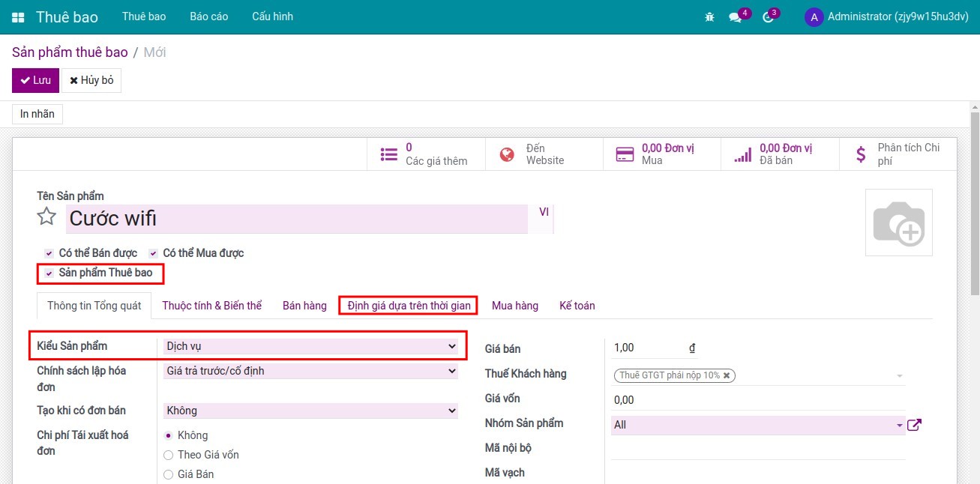Click the Lưu save button
This screenshot has height=484, width=980.
[35, 80]
